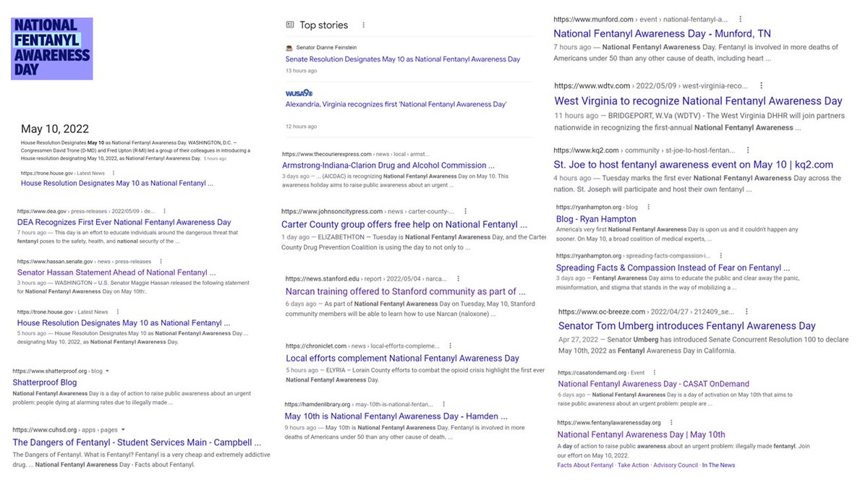Click the Top stories newspaper icon
Viewport: 868px width, 488px height.
[x=290, y=25]
